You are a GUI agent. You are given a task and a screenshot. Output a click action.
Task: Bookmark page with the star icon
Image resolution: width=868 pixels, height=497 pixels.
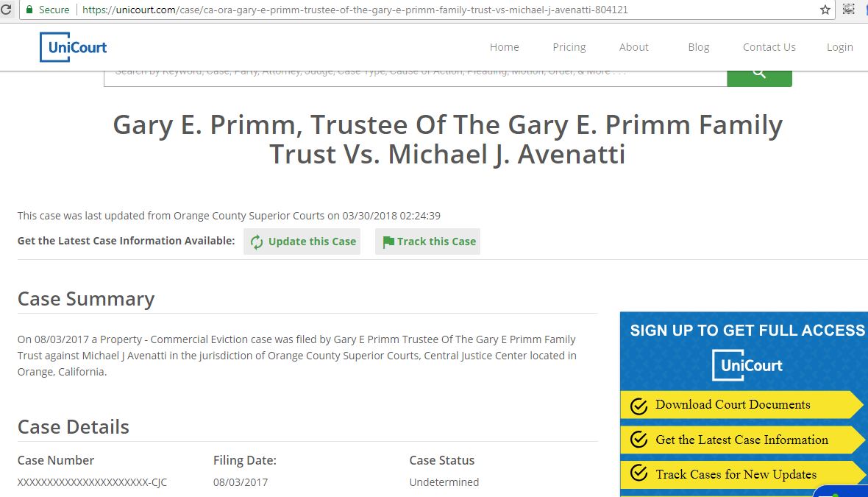[825, 10]
